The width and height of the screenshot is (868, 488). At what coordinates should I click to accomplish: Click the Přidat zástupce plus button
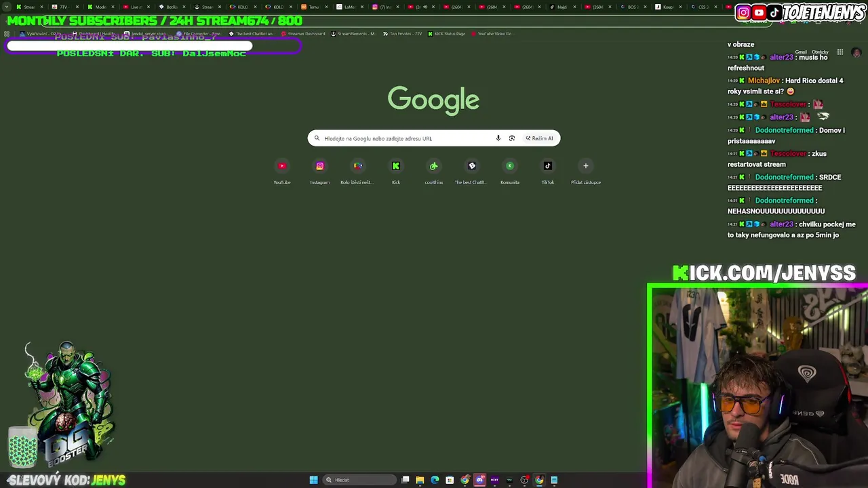click(x=586, y=166)
